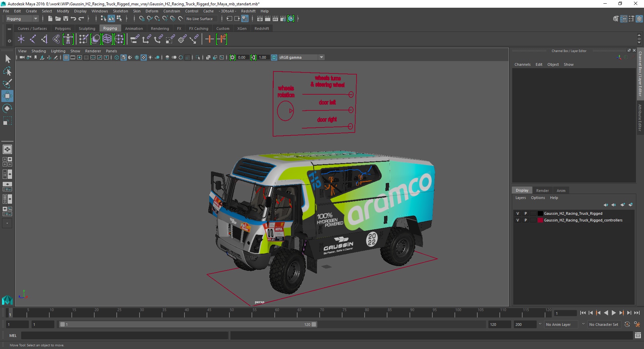Viewport: 644px width, 349px height.
Task: Click the MEL command input field
Action: pos(124,336)
